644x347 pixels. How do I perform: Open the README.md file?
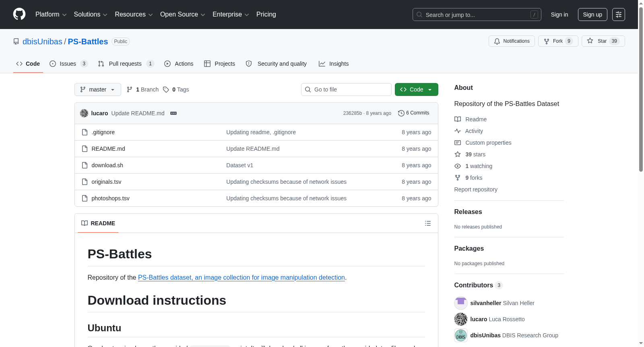(108, 149)
